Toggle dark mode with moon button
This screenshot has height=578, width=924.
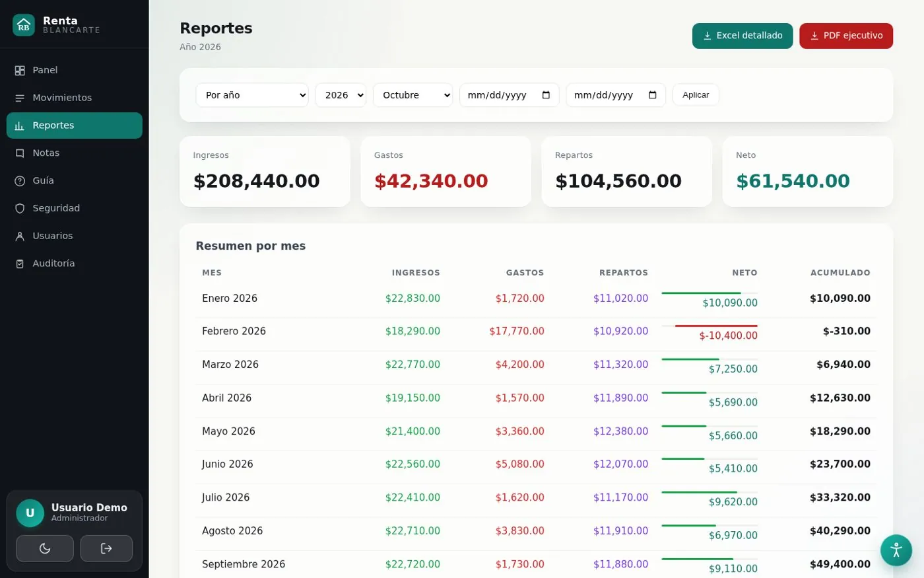click(x=45, y=548)
